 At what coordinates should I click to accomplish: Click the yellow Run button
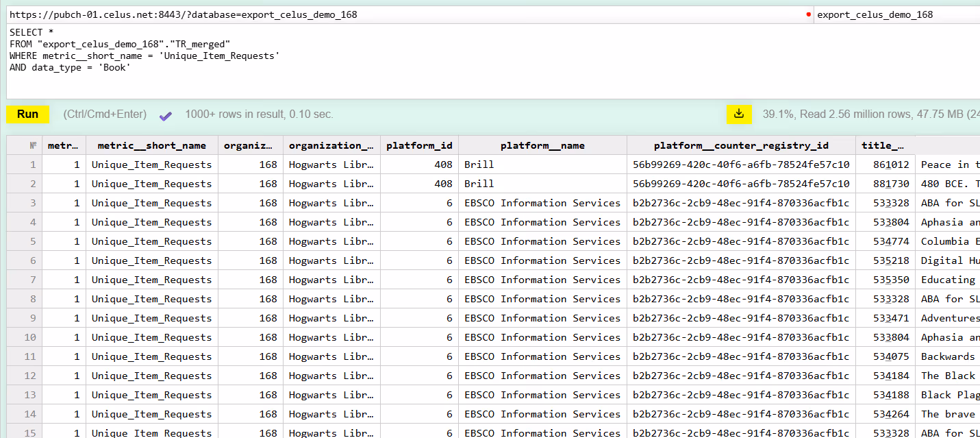pyautogui.click(x=27, y=114)
